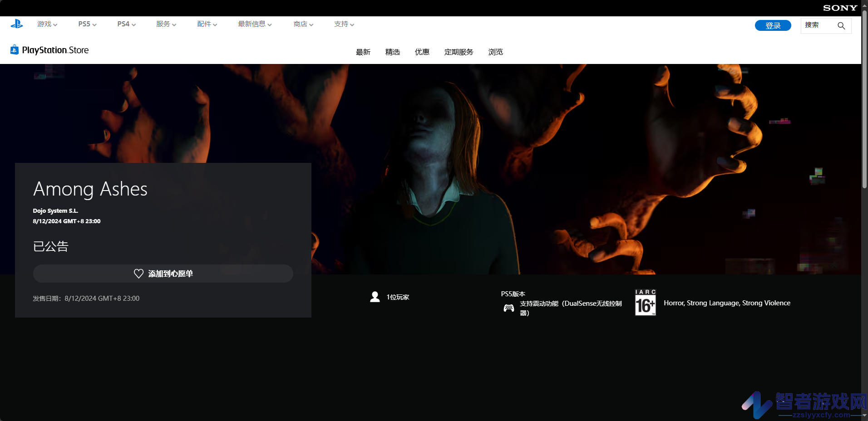Click the PlayStation Store bag icon

click(15, 49)
